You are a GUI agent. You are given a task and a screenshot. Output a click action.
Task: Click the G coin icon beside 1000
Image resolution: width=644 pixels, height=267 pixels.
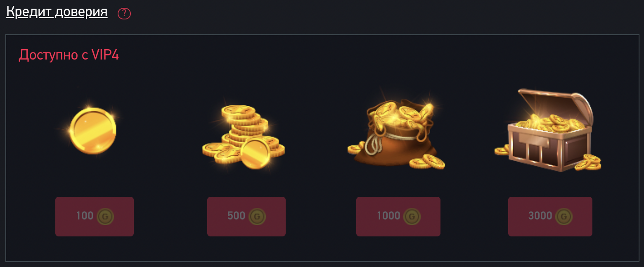click(x=412, y=216)
